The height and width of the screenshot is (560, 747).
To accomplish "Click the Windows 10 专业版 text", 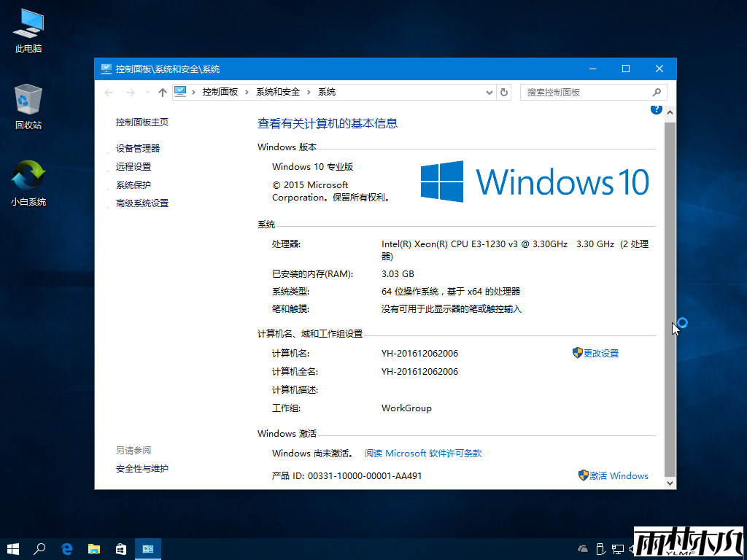I will click(312, 167).
